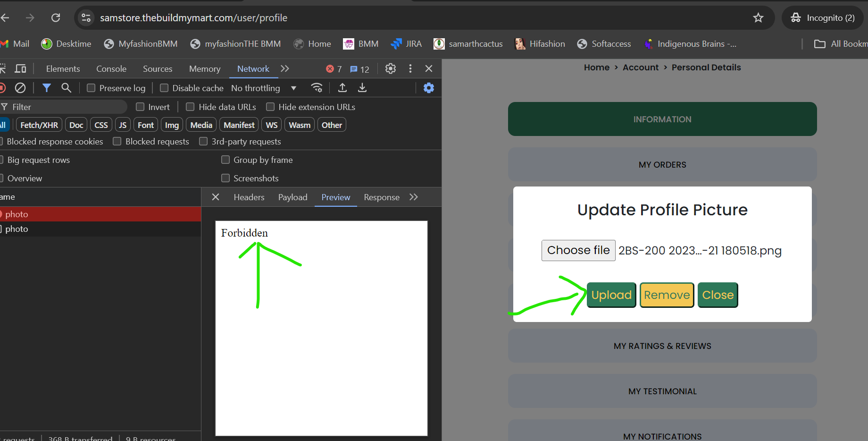Click the Remove button

coord(667,295)
